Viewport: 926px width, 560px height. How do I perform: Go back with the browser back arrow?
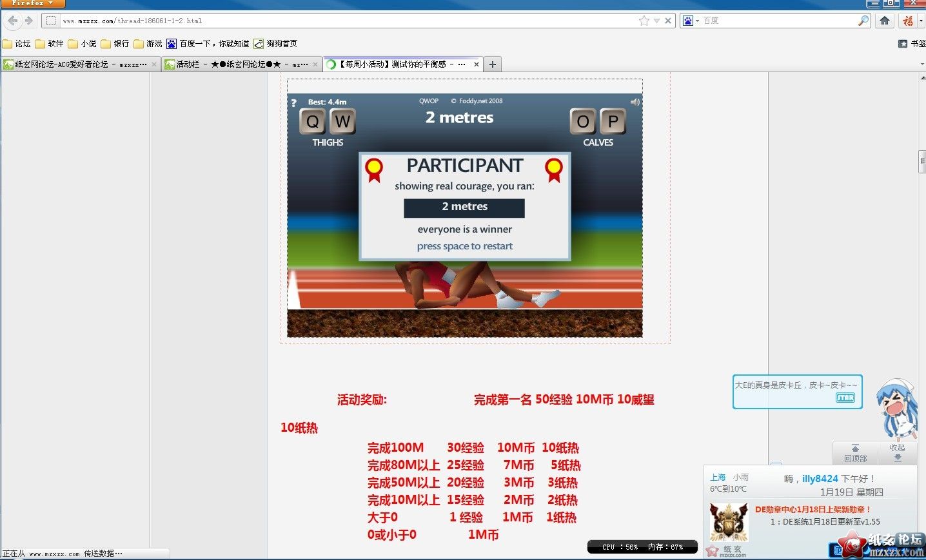12,21
